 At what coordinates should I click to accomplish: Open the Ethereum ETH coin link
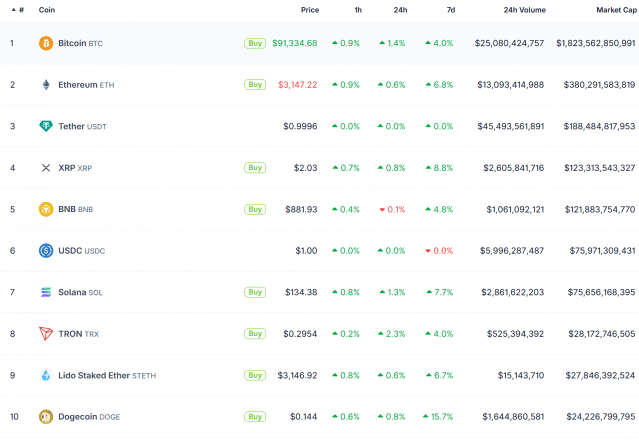(86, 85)
